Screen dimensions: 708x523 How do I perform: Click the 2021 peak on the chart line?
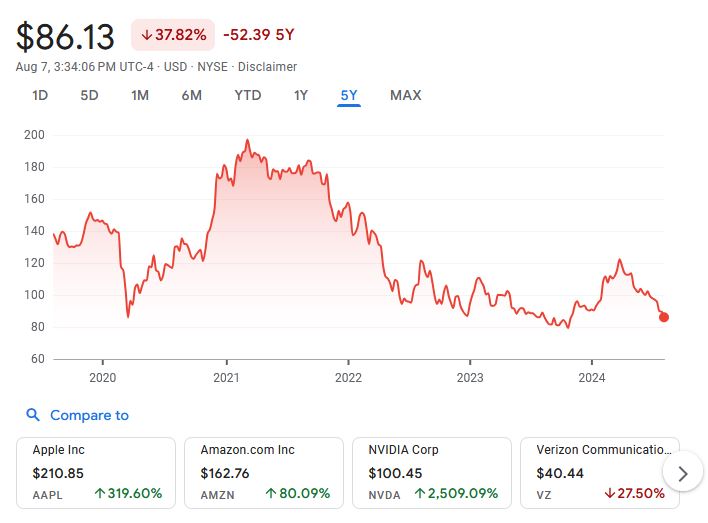pos(247,141)
